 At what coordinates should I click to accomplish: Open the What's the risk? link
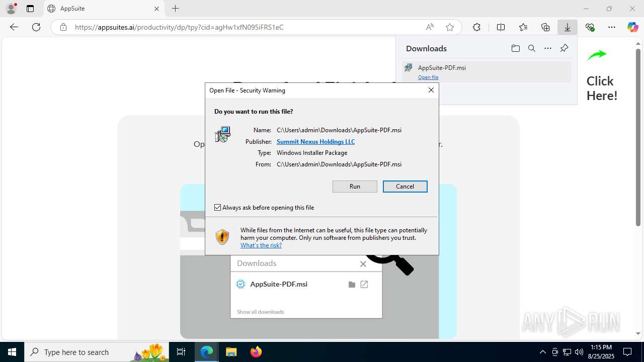pyautogui.click(x=261, y=245)
